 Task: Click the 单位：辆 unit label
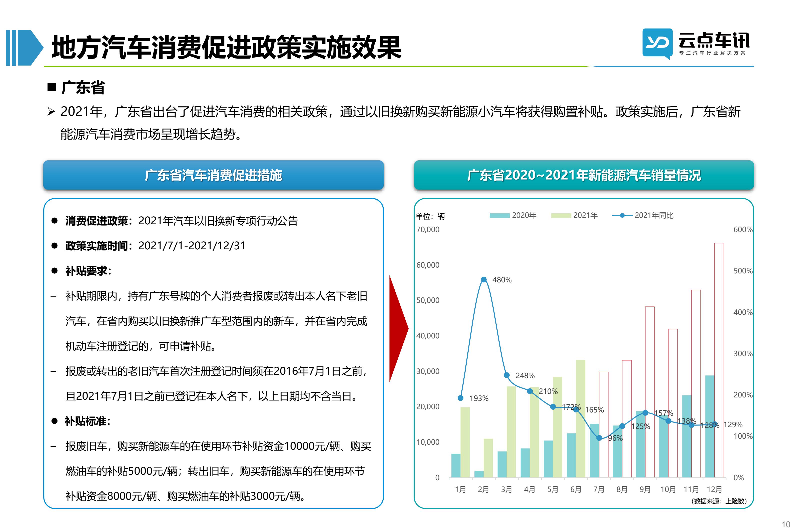pyautogui.click(x=430, y=216)
